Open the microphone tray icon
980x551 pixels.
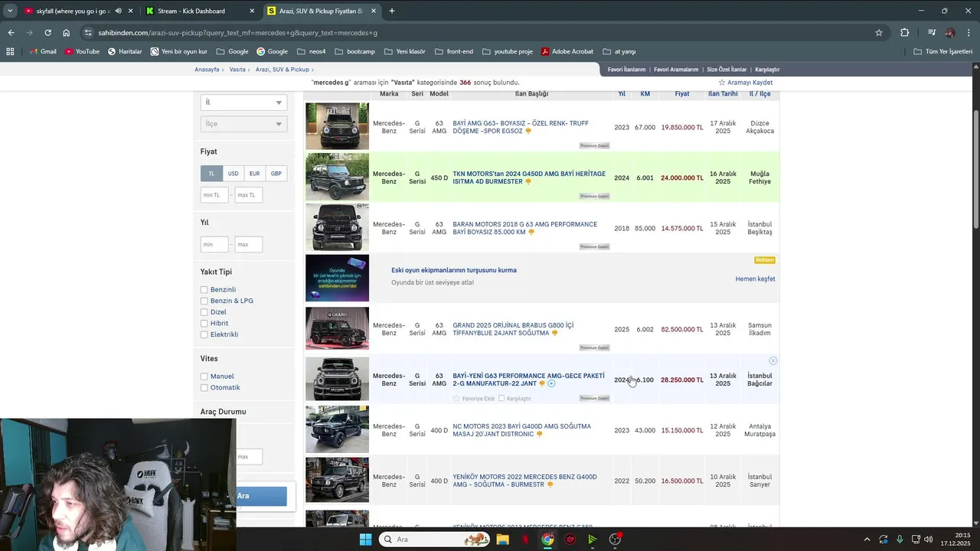pos(900,540)
